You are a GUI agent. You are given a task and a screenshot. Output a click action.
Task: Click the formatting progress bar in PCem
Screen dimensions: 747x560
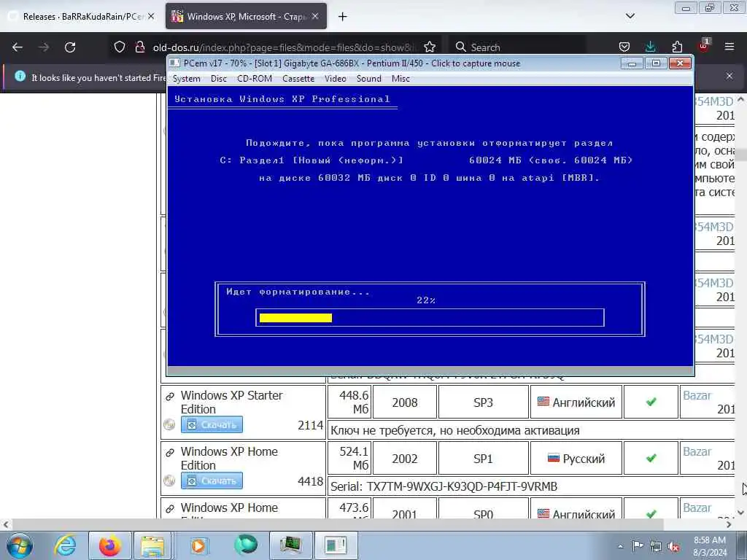coord(430,318)
